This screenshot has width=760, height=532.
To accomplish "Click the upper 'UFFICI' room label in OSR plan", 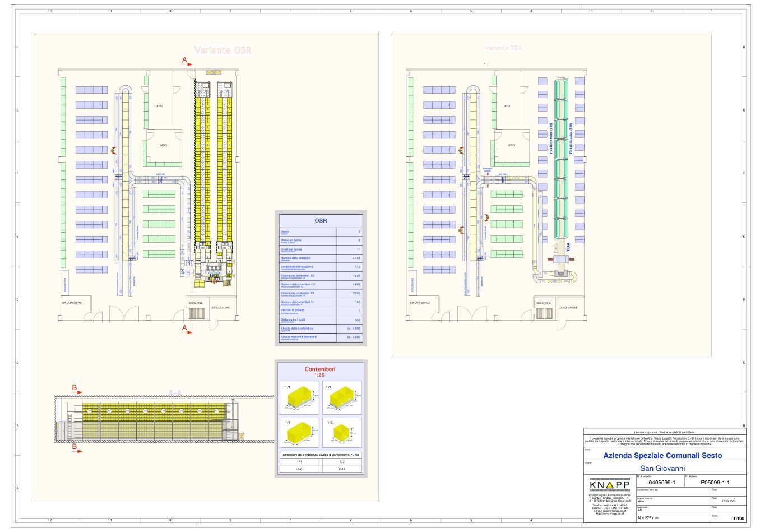I will pyautogui.click(x=159, y=106).
